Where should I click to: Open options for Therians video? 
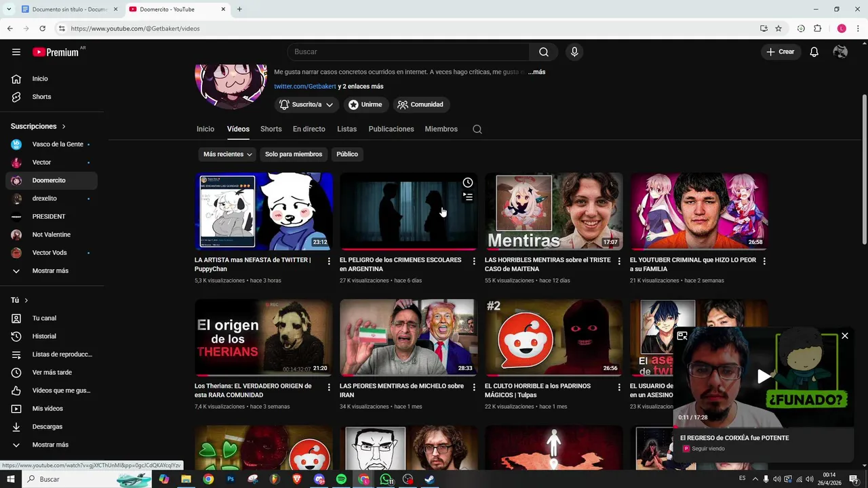[x=329, y=387]
